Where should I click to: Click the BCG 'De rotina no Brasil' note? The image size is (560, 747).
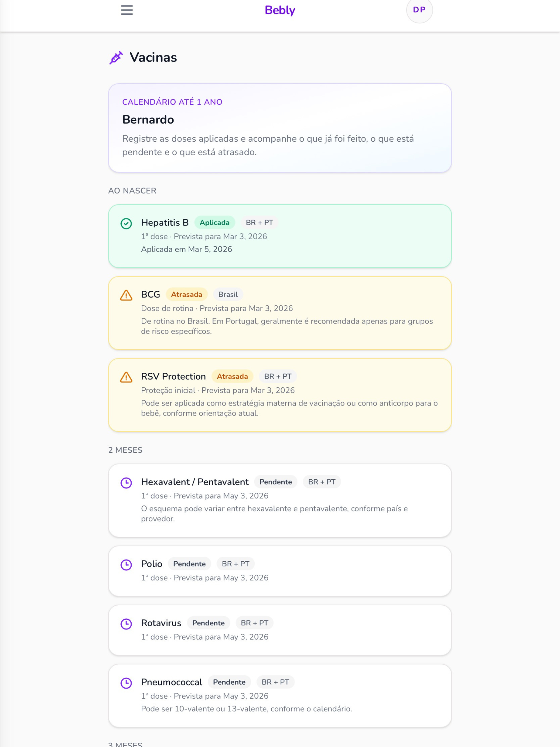coord(287,326)
